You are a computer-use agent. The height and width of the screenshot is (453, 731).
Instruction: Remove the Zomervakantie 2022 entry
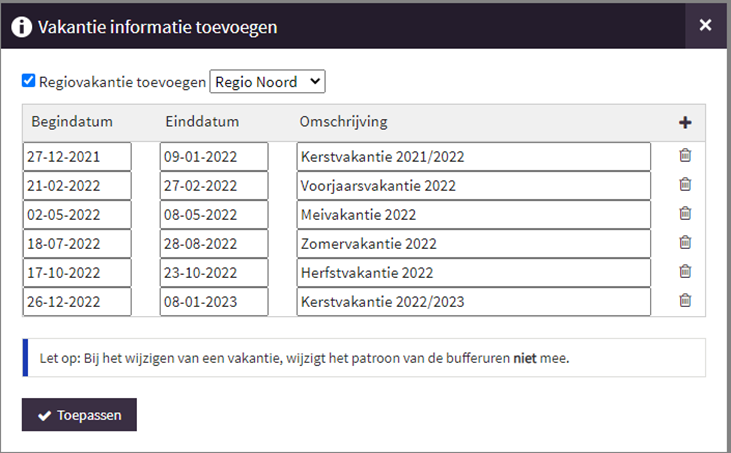pyautogui.click(x=685, y=242)
